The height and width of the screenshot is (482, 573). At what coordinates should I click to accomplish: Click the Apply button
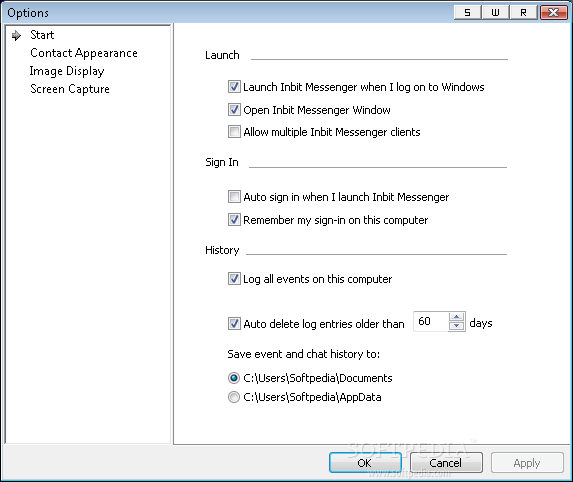coord(527,463)
